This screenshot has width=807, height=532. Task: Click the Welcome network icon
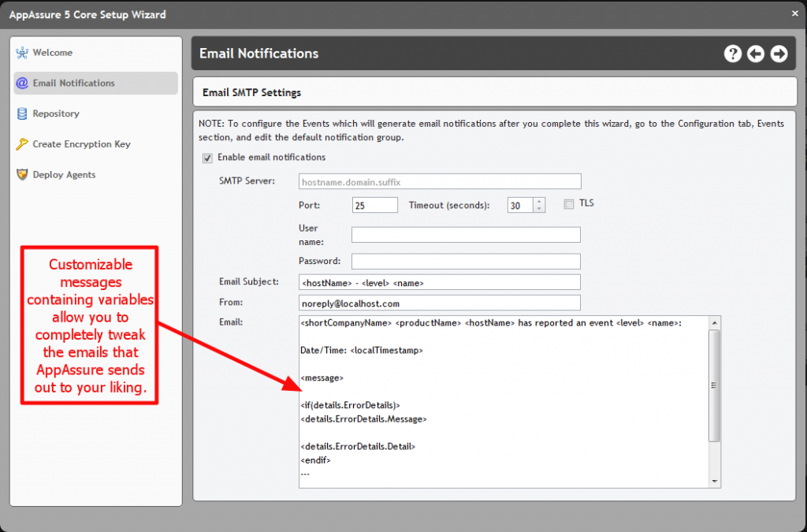(x=22, y=53)
